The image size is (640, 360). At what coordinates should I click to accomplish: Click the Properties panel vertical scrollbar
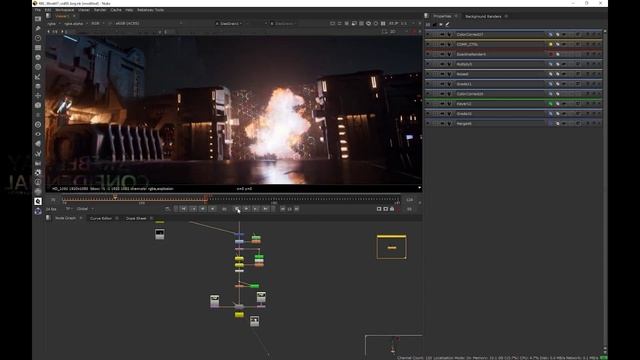click(x=605, y=190)
